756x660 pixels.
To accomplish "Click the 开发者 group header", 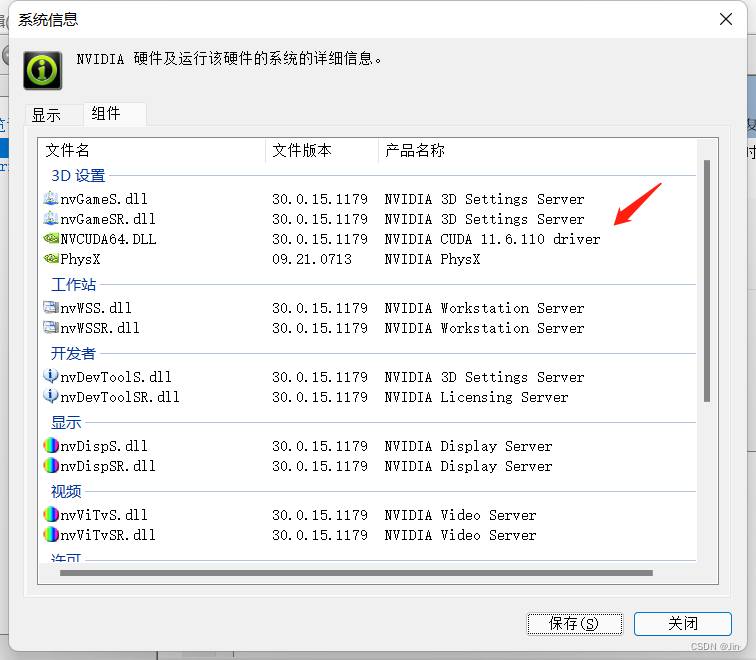I will click(73, 353).
